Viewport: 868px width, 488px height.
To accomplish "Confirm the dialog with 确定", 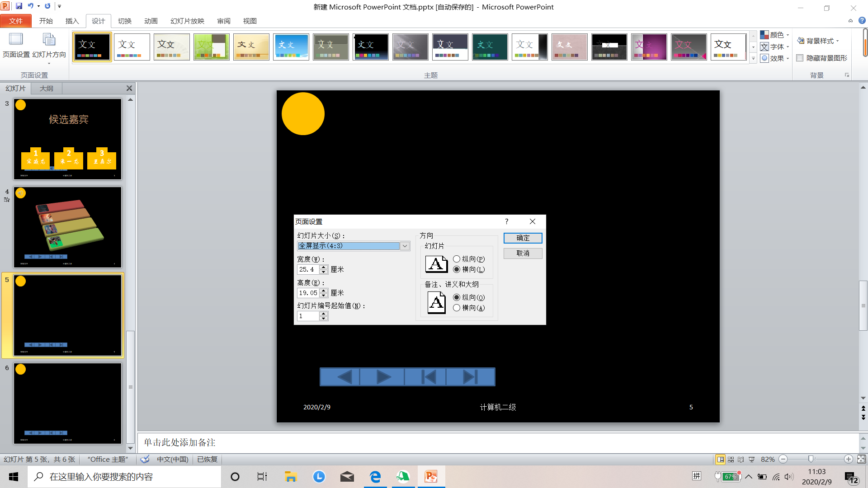I will click(523, 238).
